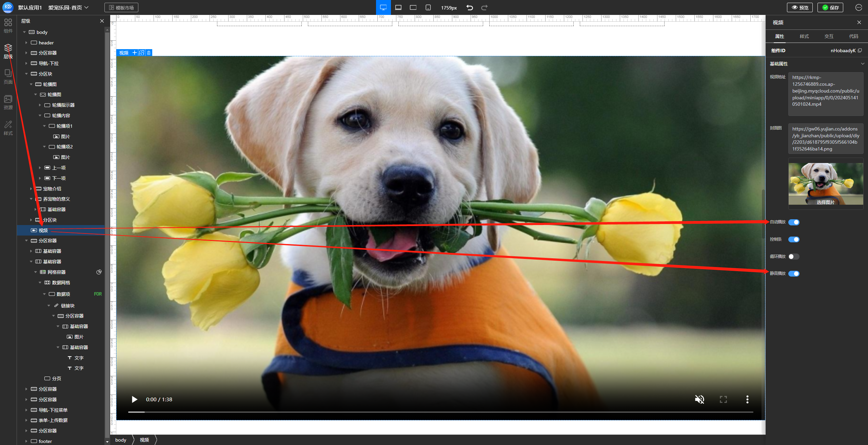868x445 pixels.
Task: Open the 层级 layers sidebar panel
Action: (8, 52)
